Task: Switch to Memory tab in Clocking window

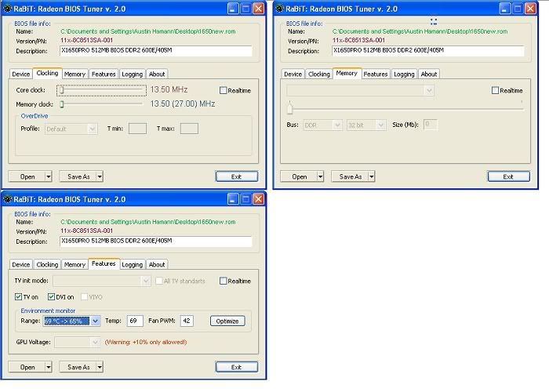Action: pyautogui.click(x=75, y=74)
